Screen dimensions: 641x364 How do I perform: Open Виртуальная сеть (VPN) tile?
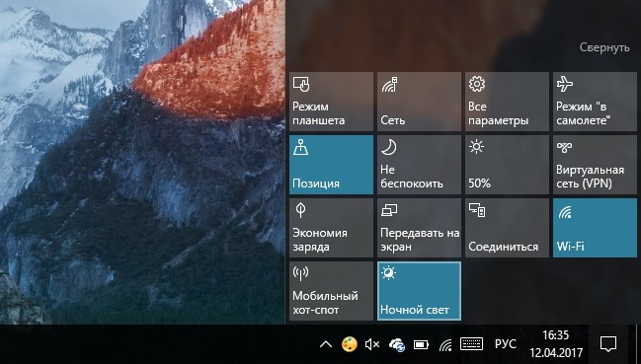tap(595, 165)
